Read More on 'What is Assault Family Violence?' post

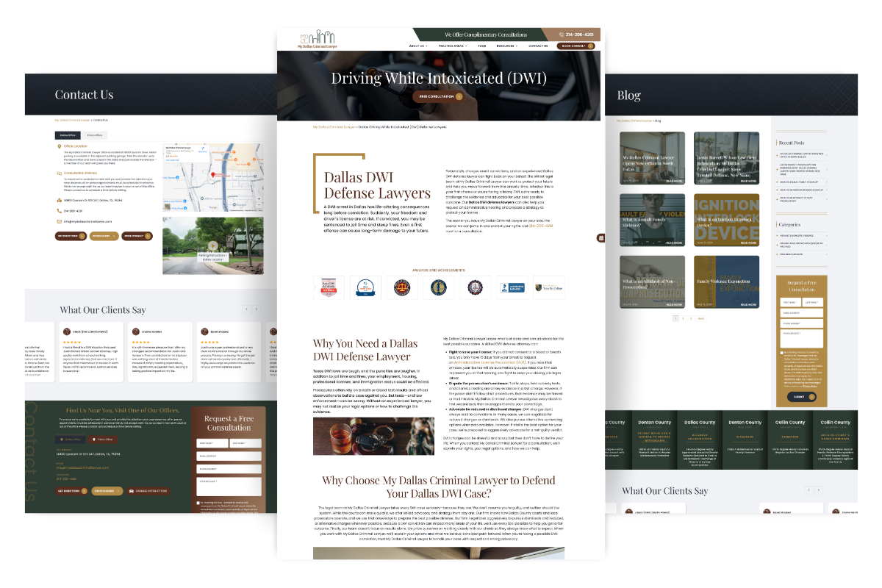(674, 243)
